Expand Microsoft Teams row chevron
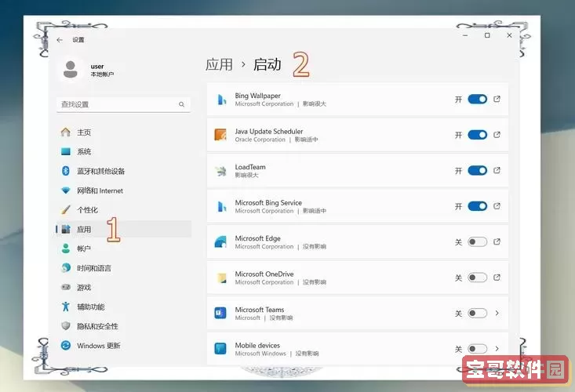Viewport: 575px width, 392px height. pyautogui.click(x=497, y=314)
